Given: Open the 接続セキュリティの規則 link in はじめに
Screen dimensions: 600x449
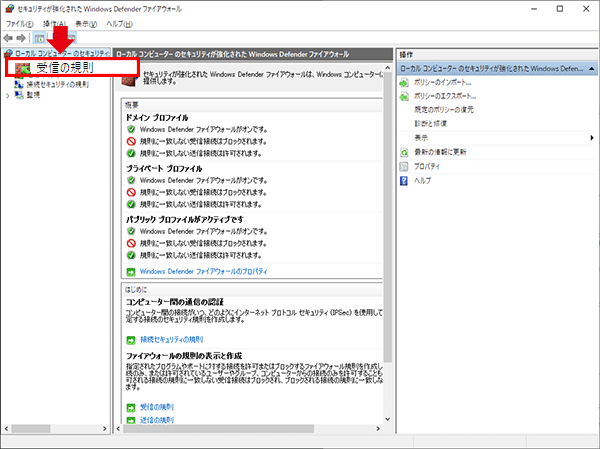Looking at the screenshot, I should [x=171, y=340].
